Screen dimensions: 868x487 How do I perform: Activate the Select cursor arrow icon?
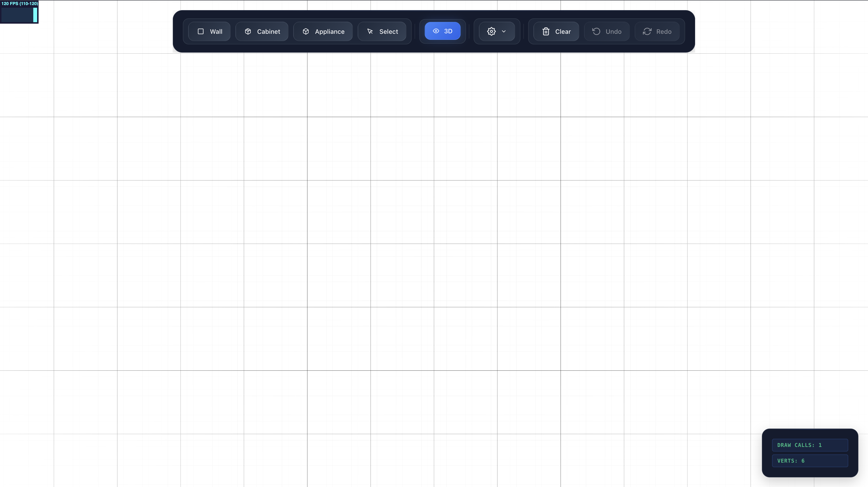coord(370,31)
